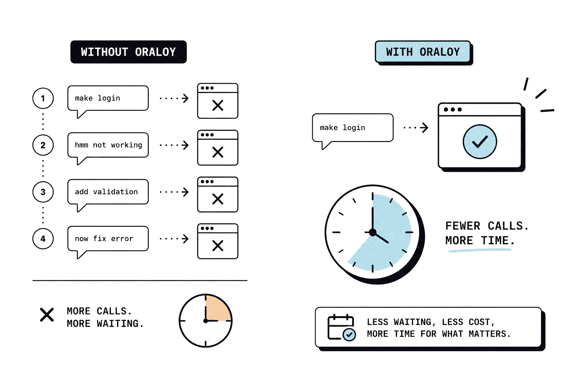Click the dotted arrow pointing to the success window
588x392 pixels.
pyautogui.click(x=416, y=127)
